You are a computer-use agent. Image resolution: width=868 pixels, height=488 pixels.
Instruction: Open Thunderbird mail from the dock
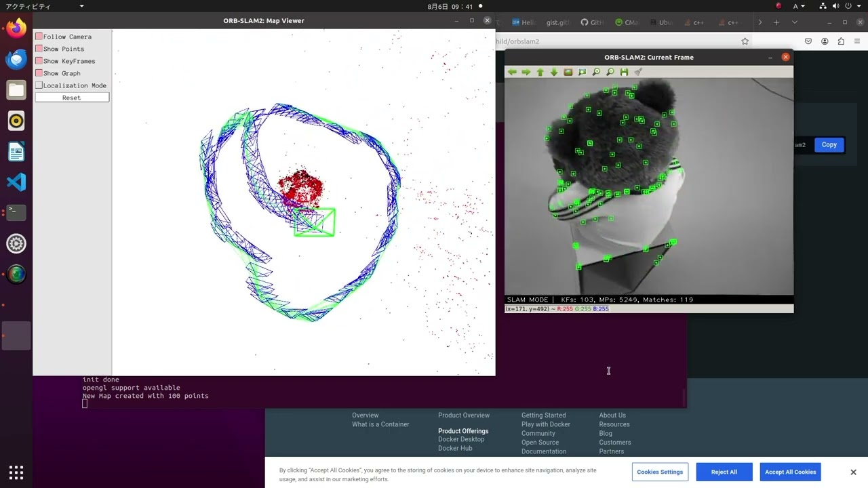click(16, 59)
